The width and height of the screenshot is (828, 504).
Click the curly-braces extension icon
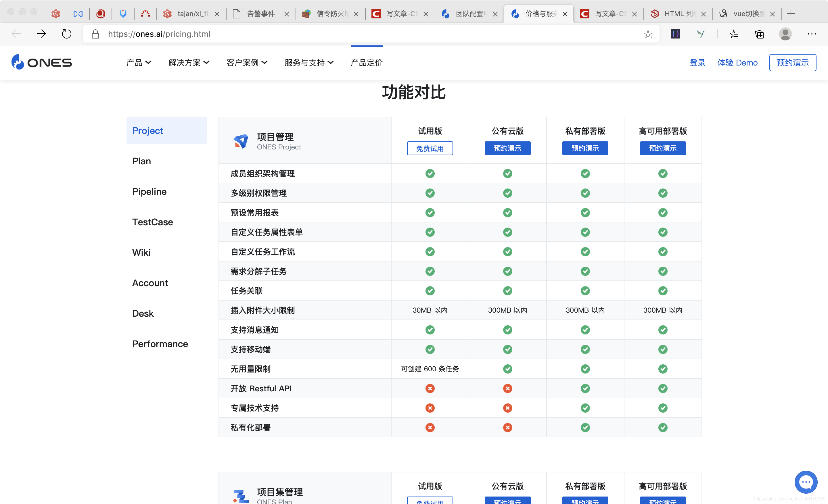tap(675, 34)
